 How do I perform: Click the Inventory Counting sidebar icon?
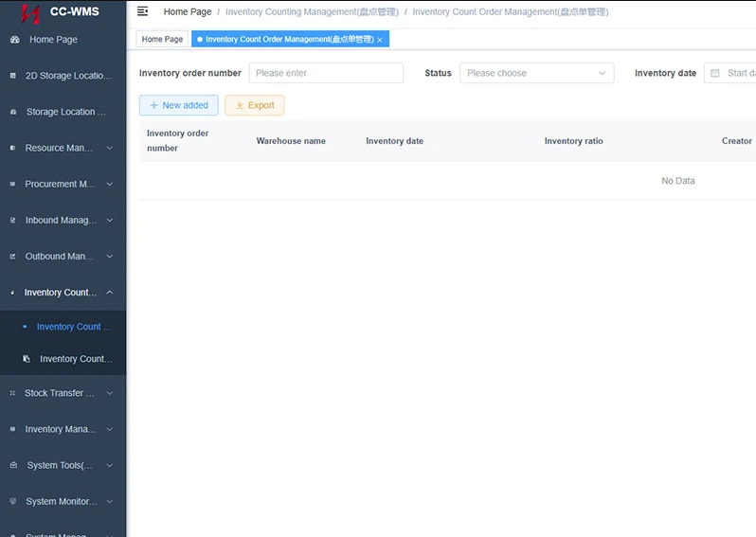[x=12, y=293]
